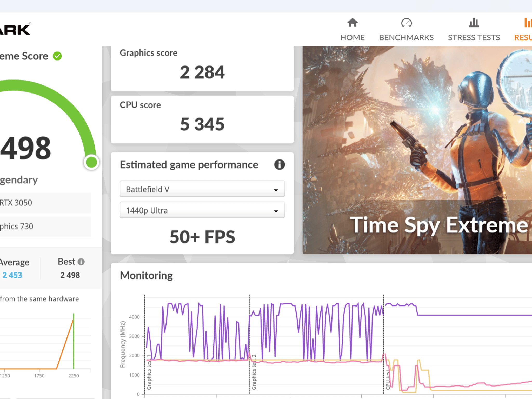Click the Stress Tests bar chart icon
The image size is (532, 399).
(x=474, y=23)
